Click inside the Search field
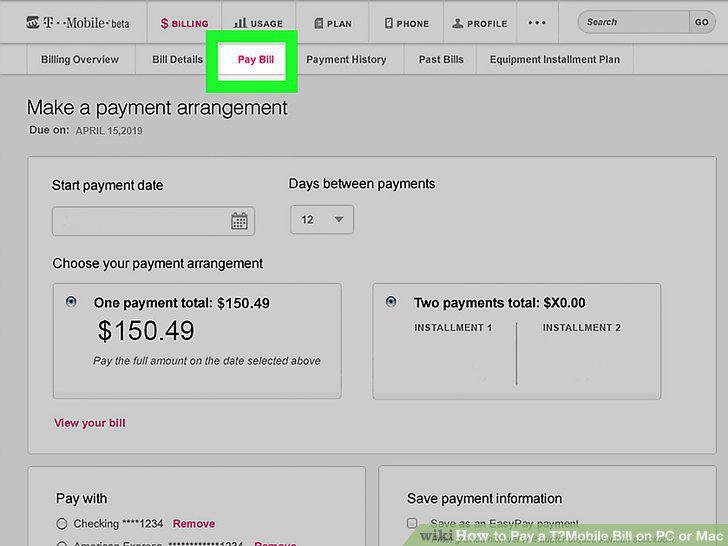This screenshot has height=546, width=728. pyautogui.click(x=634, y=22)
